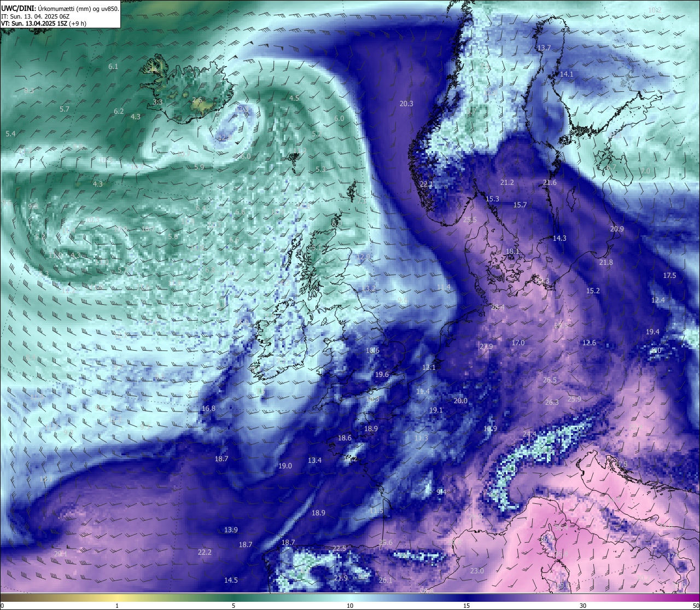Click the 17.5 value at the right edge
Image resolution: width=700 pixels, height=610 pixels.
tap(670, 275)
